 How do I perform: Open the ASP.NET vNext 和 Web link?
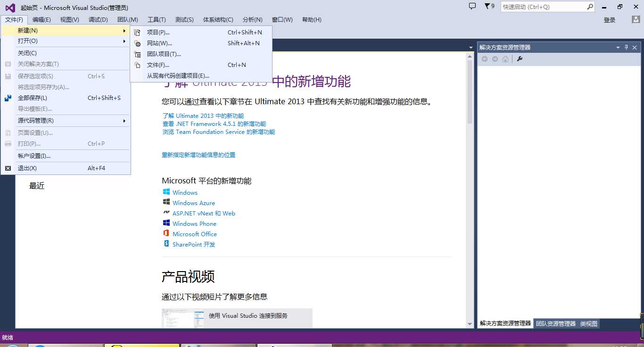204,214
